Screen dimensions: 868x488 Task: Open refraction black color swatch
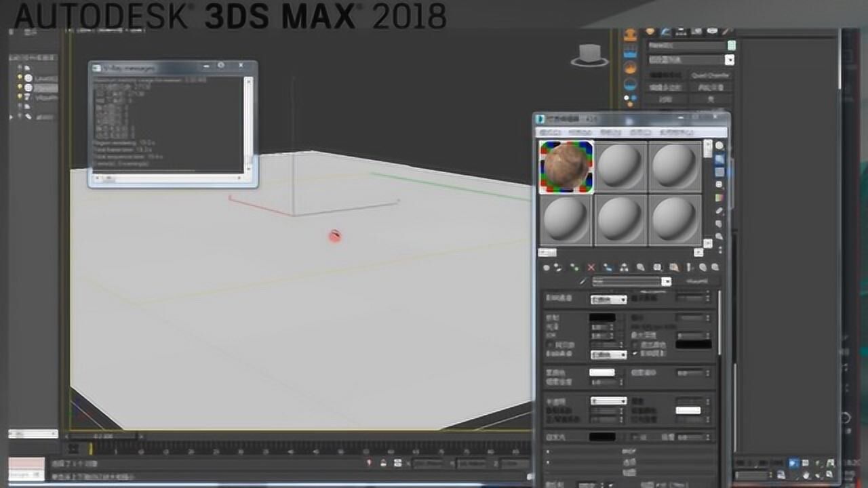[602, 317]
